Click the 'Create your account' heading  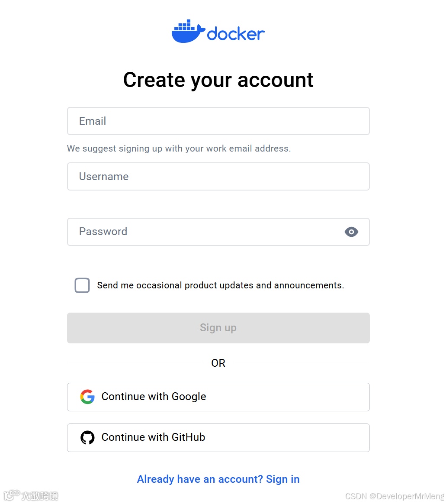pos(218,80)
